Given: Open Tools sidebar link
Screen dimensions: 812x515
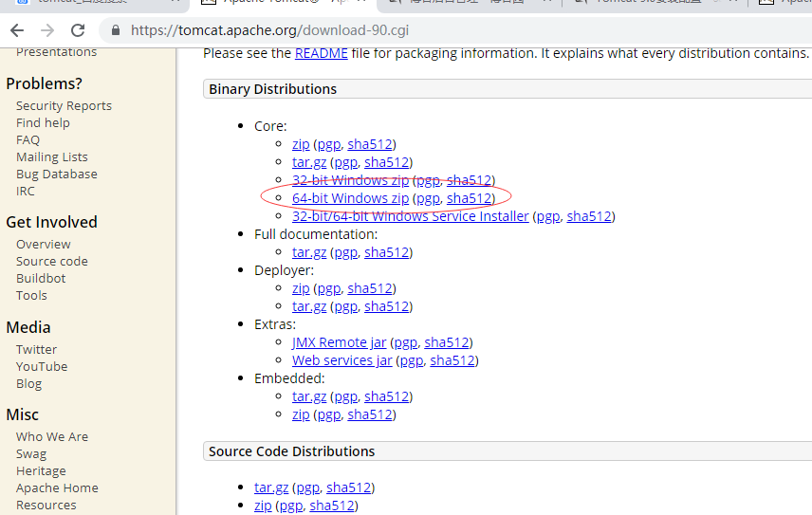Looking at the screenshot, I should (x=31, y=296).
